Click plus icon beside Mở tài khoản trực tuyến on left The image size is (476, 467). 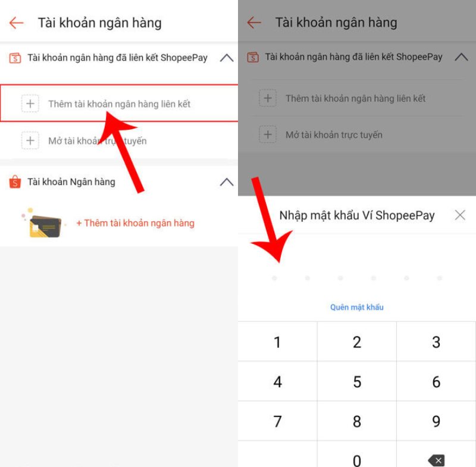30,140
